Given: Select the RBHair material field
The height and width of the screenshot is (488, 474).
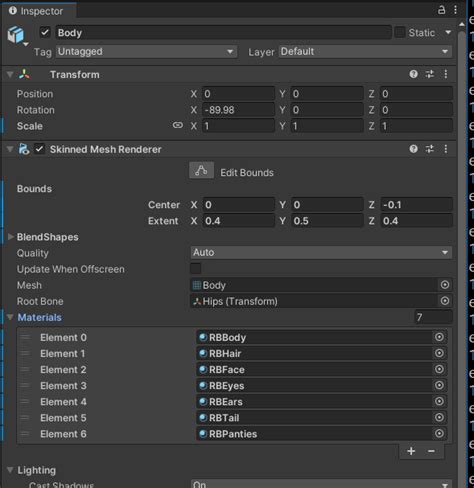Looking at the screenshot, I should [322, 353].
